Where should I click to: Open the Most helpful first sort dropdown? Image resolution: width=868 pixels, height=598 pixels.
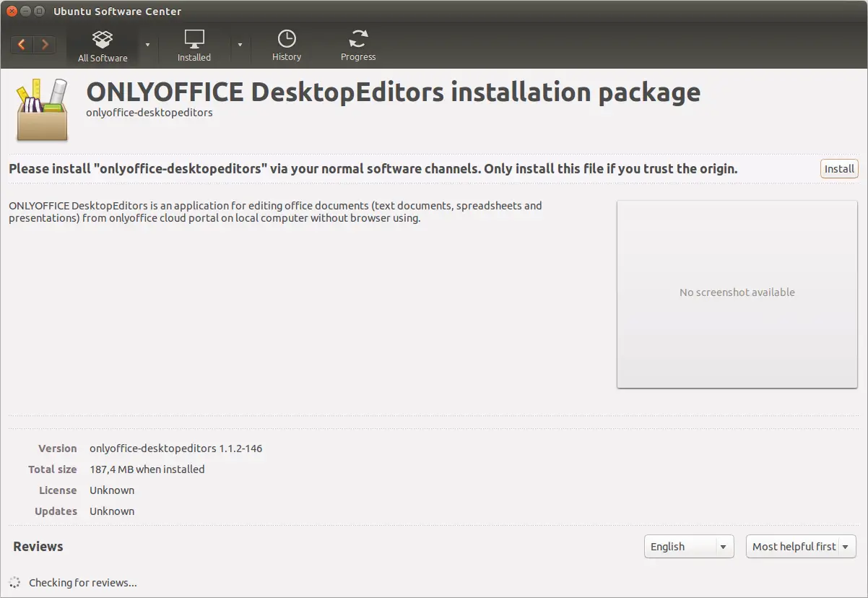click(801, 547)
